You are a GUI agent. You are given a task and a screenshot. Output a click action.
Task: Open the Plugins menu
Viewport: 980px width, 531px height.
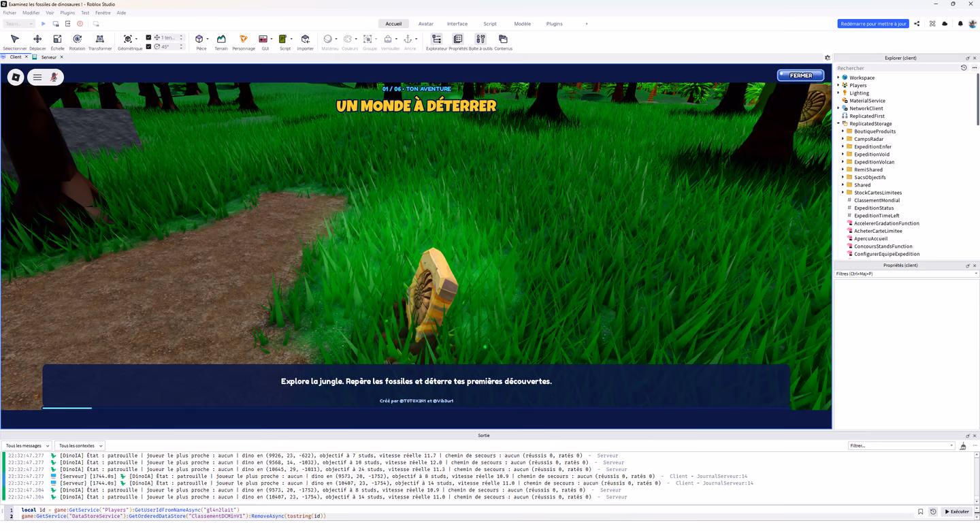click(x=67, y=13)
